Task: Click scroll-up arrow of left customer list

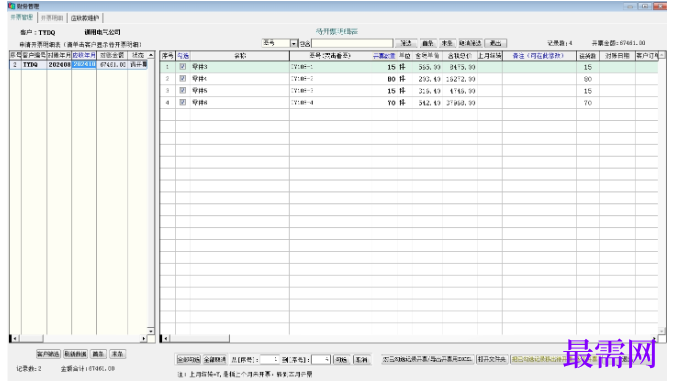Action: point(151,55)
